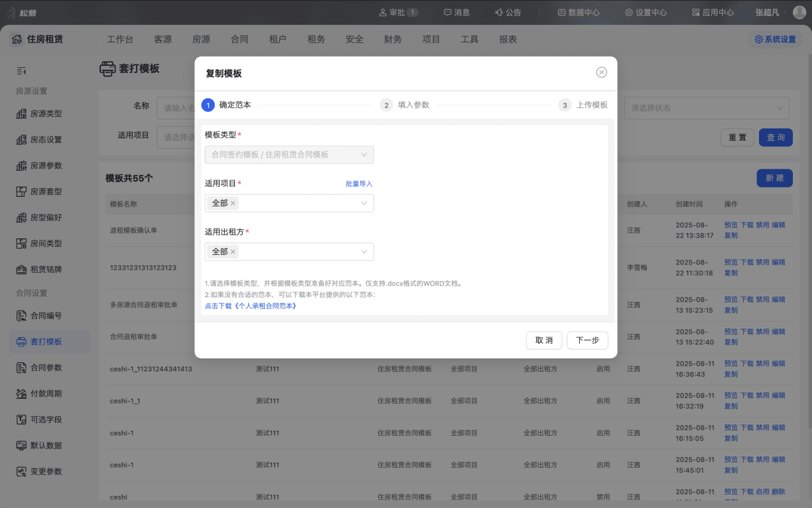The width and height of the screenshot is (812, 508).
Task: Click the 租赁铭牌 sidebar icon
Action: (21, 270)
